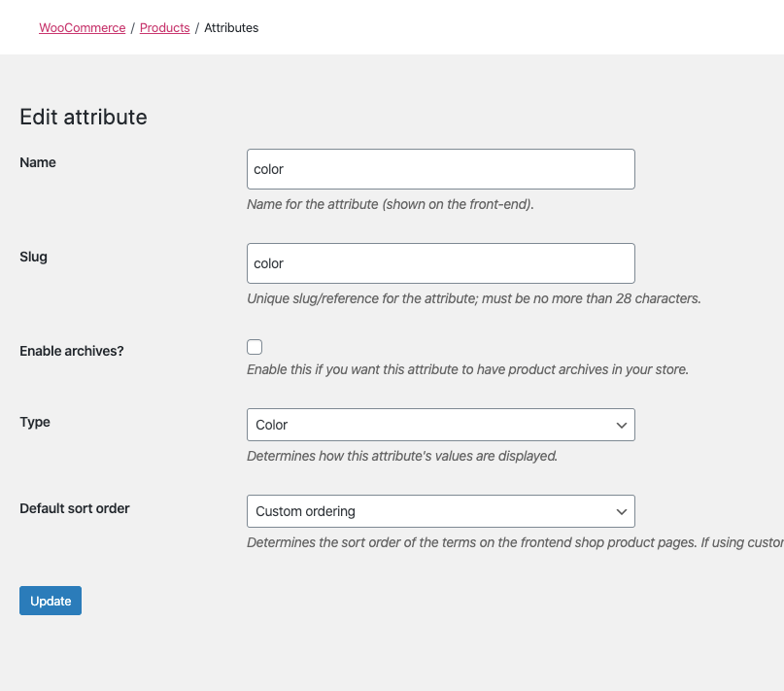Expand the Custom ordering sort dropdown
784x691 pixels.
pyautogui.click(x=427, y=511)
